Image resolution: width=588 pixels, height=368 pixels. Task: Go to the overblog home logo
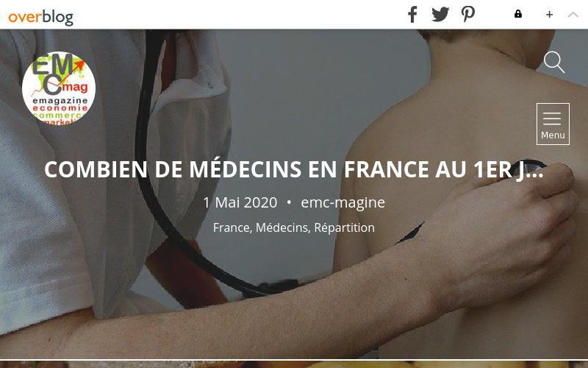pos(41,17)
